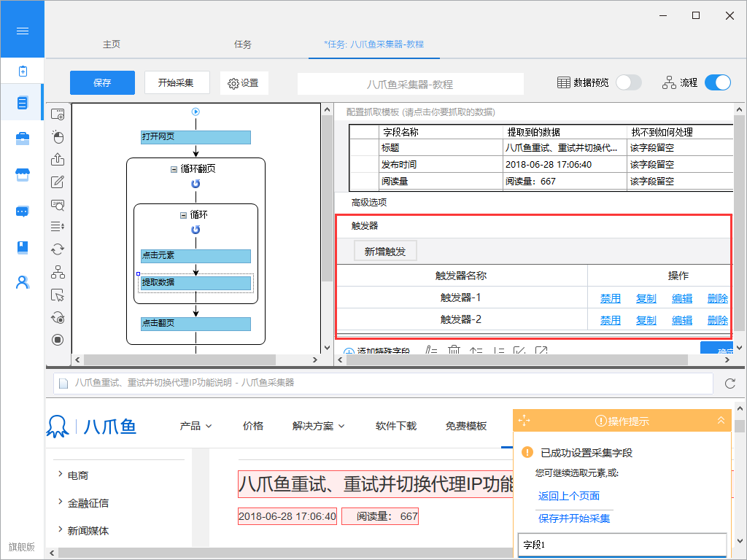Collapse the 操作提示 panel with chevron
Viewport: 747px width, 560px height.
721,421
